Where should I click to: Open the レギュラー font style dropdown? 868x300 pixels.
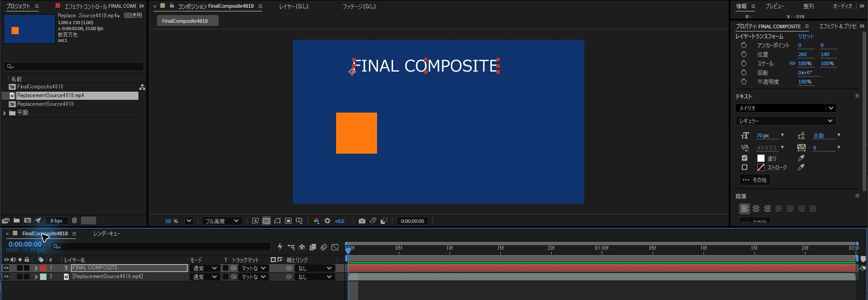point(786,121)
